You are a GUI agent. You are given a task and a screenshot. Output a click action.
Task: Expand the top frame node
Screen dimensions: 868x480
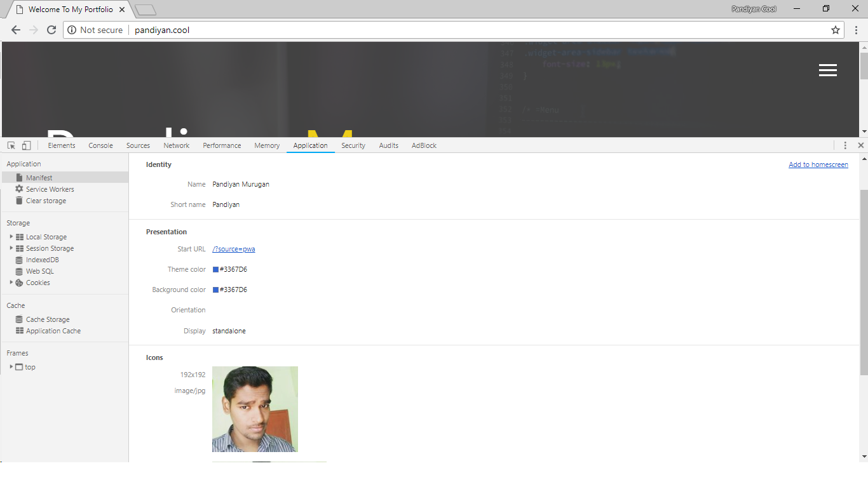[x=11, y=367]
